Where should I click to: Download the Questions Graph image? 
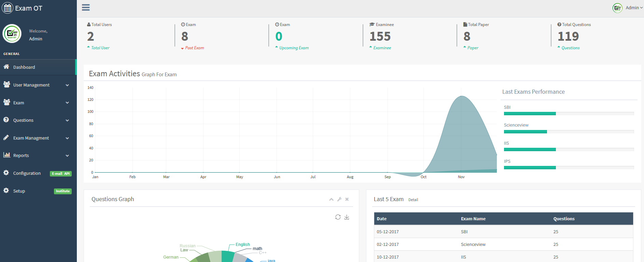(347, 217)
